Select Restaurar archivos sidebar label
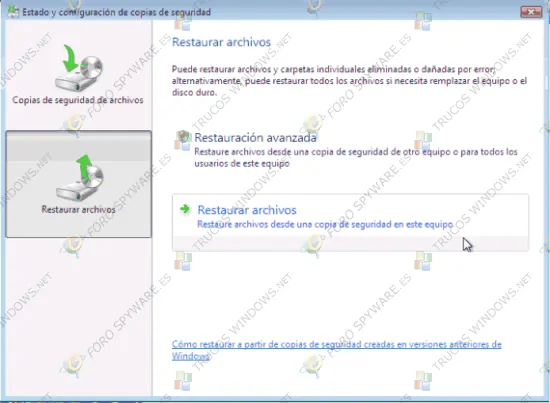This screenshot has width=550, height=403. click(79, 209)
